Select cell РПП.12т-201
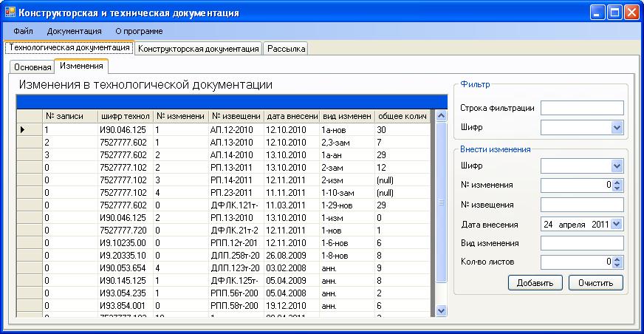 pos(236,243)
